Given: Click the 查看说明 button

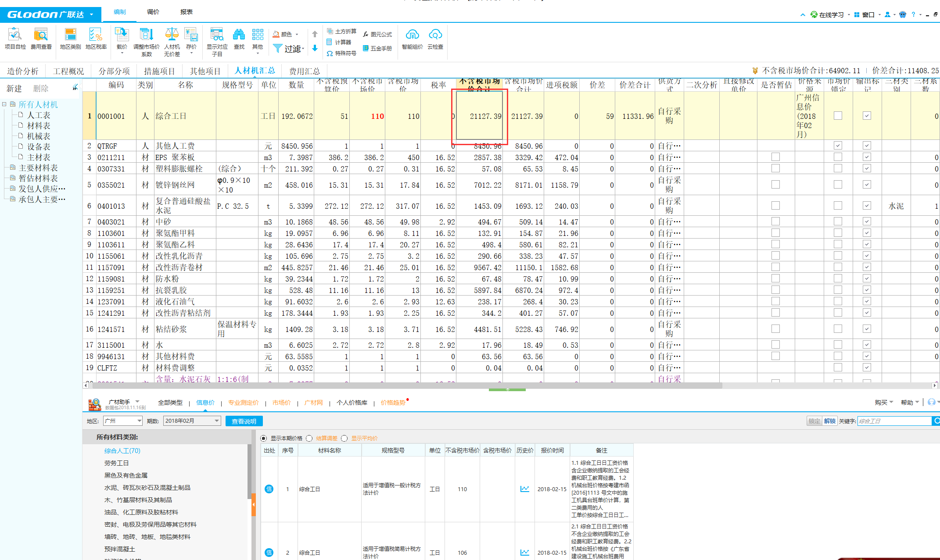Looking at the screenshot, I should pyautogui.click(x=244, y=421).
